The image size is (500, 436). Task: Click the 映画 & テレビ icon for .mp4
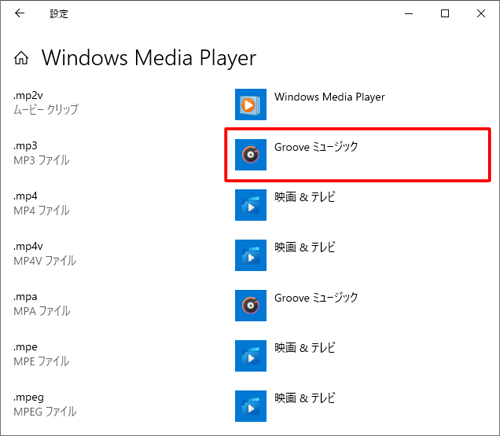[251, 205]
